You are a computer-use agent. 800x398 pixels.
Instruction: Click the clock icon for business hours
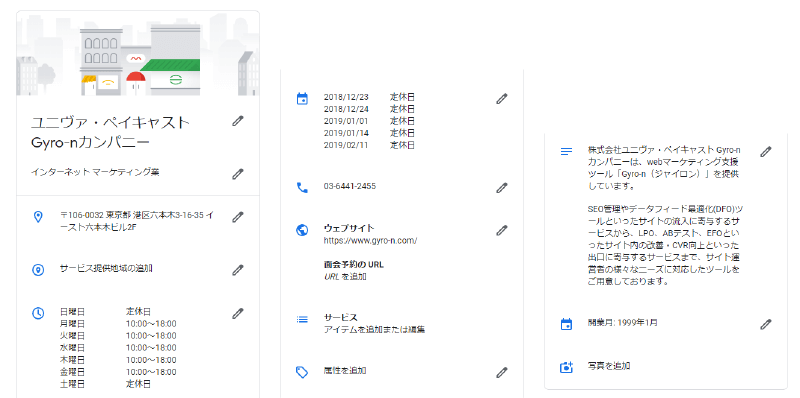coord(38,313)
